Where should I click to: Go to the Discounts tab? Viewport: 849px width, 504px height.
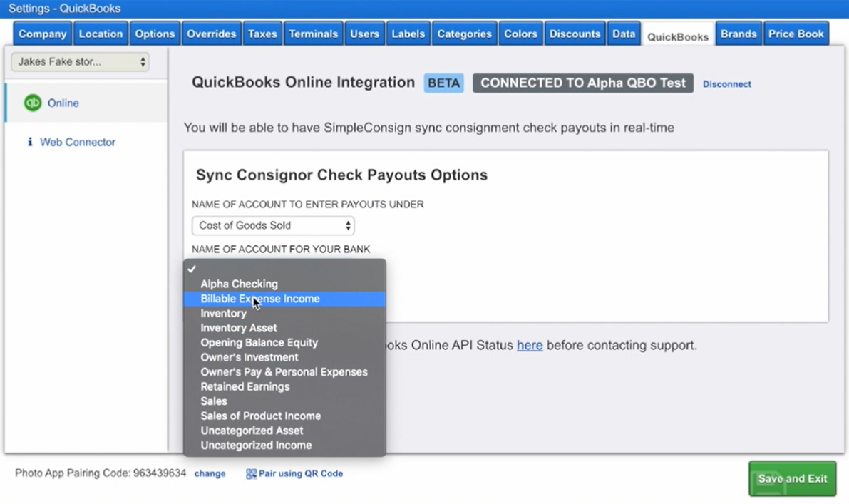[x=575, y=34]
